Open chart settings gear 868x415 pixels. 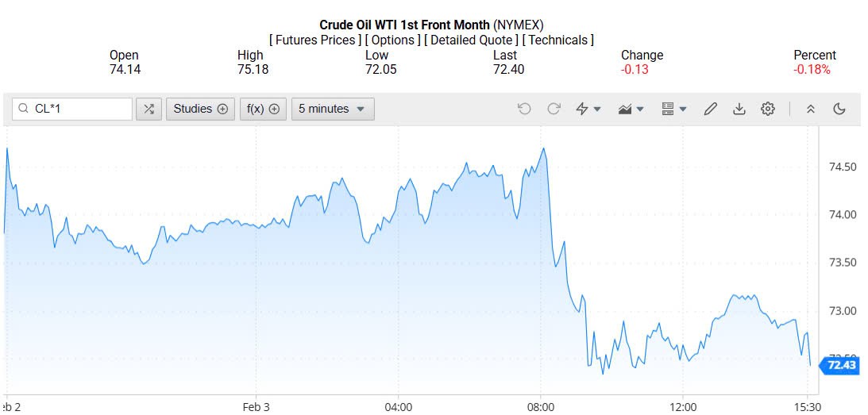768,109
